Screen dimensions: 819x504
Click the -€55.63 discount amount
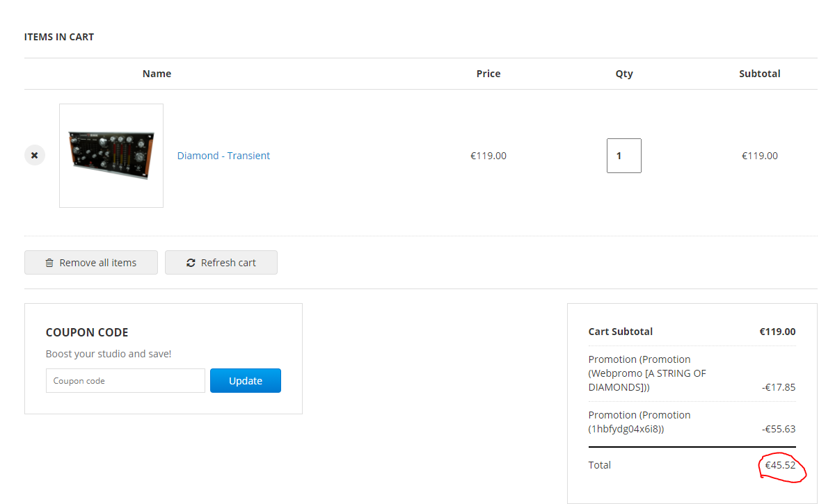tap(779, 429)
